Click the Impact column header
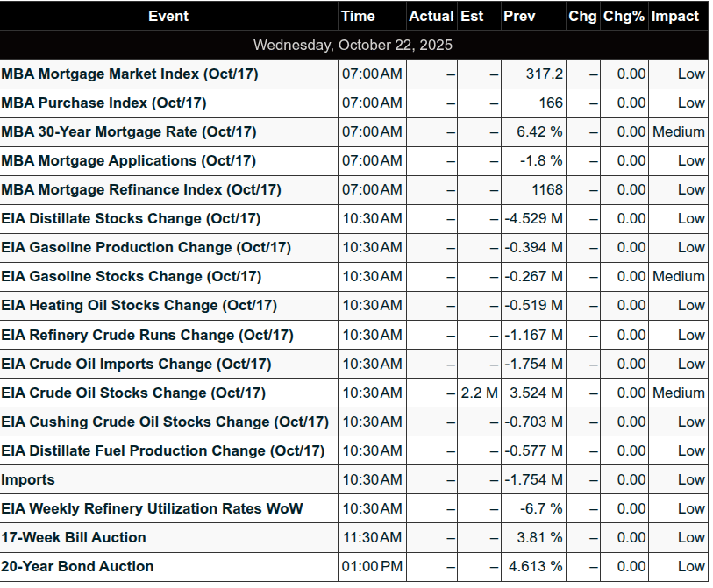The image size is (713, 588). coord(675,16)
